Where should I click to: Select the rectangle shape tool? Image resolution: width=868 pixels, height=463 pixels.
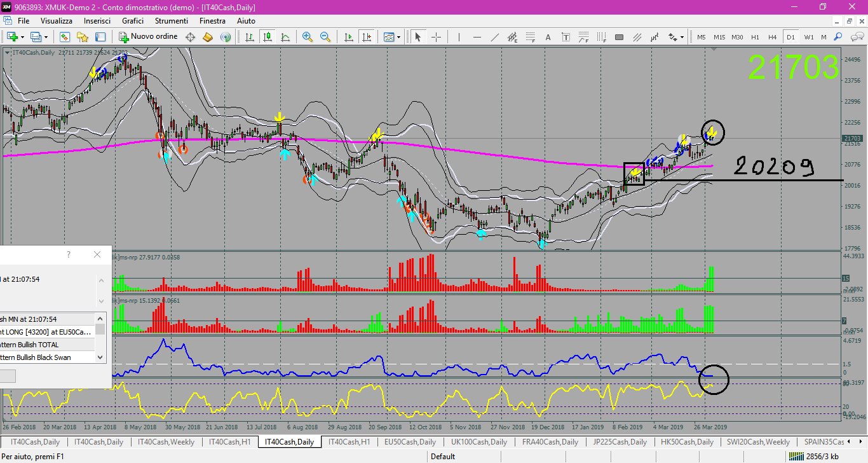[x=619, y=37]
